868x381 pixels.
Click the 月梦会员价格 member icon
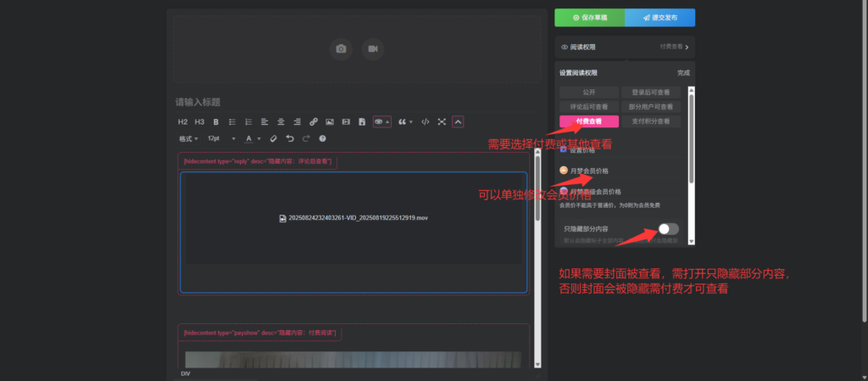click(x=563, y=171)
